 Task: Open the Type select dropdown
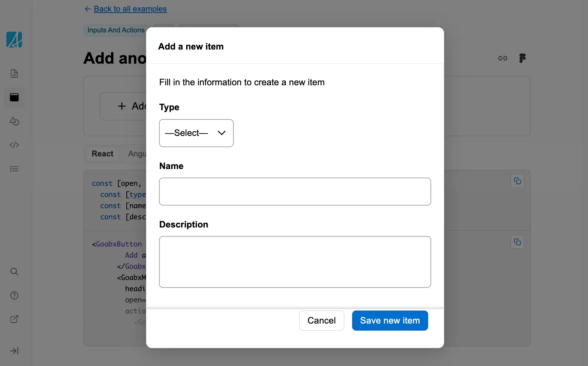coord(196,133)
